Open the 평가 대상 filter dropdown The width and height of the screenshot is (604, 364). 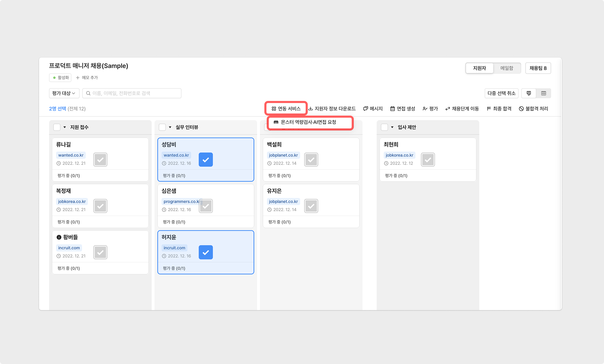64,93
